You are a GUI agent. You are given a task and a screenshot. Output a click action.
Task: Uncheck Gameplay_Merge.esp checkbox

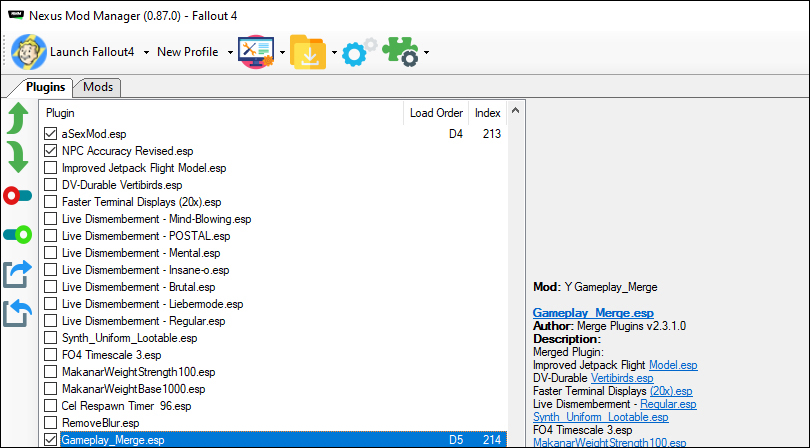(50, 440)
